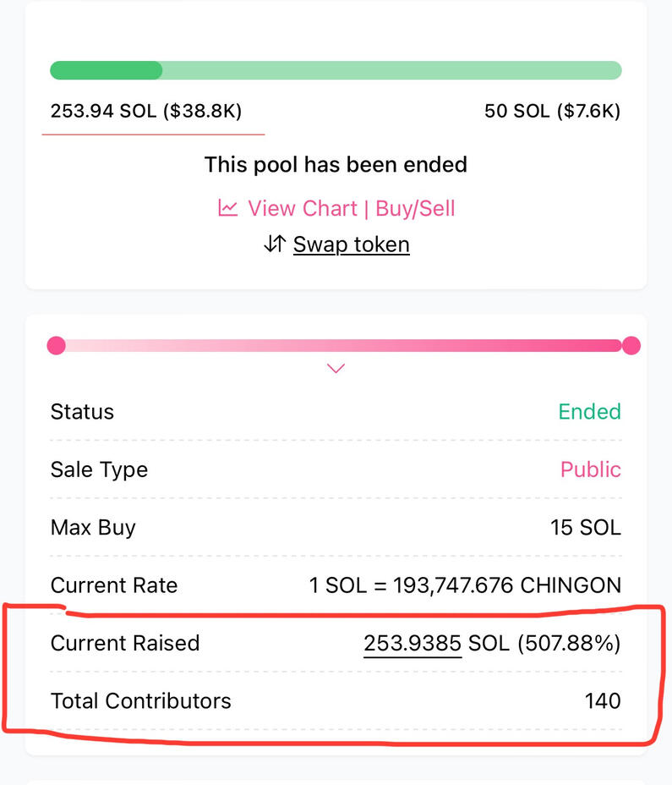Click the pink Public sale type value
672x785 pixels.
(590, 469)
